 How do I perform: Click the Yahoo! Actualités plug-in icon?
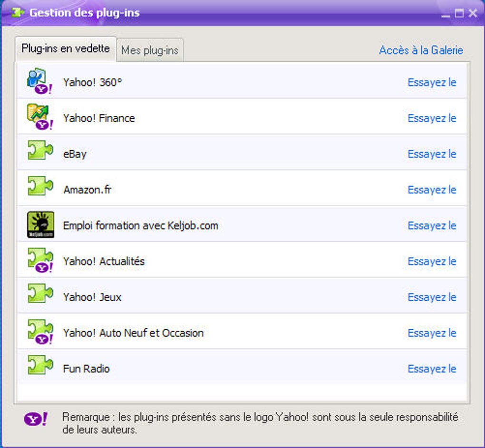pos(40,260)
